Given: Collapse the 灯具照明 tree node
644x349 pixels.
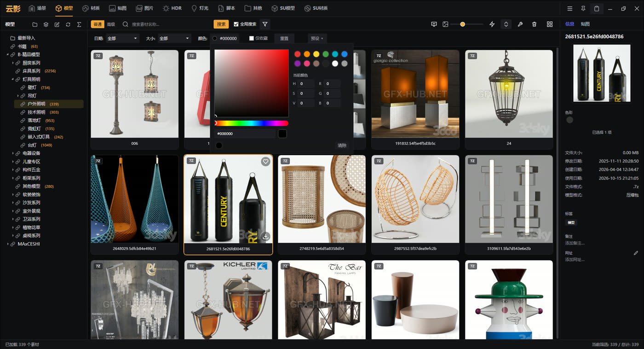Looking at the screenshot, I should 13,79.
